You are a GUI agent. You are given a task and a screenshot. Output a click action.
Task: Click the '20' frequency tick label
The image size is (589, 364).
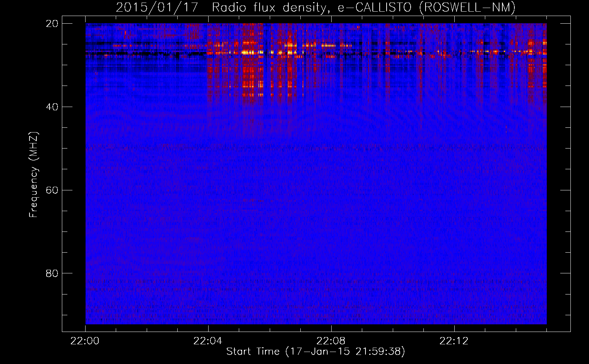click(x=52, y=24)
